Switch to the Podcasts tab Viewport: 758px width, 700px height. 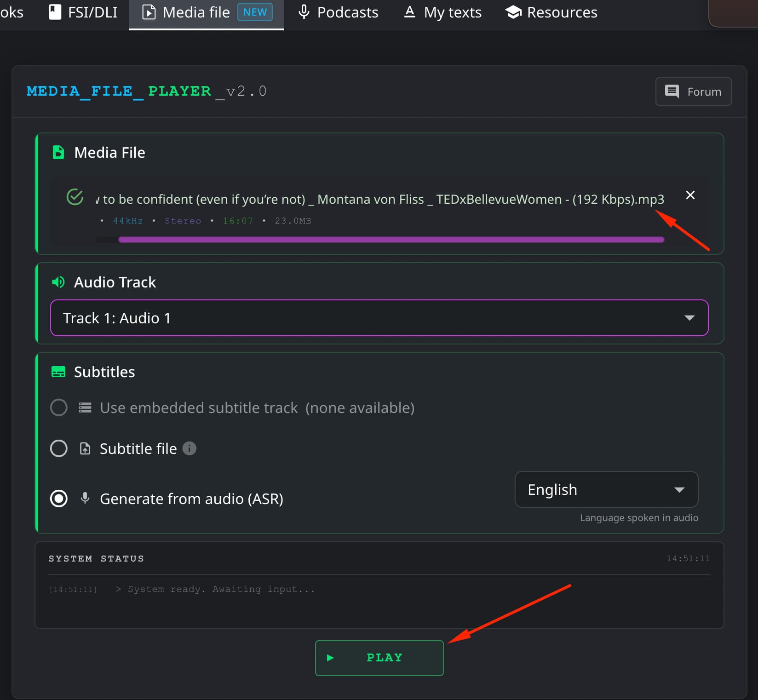(339, 12)
